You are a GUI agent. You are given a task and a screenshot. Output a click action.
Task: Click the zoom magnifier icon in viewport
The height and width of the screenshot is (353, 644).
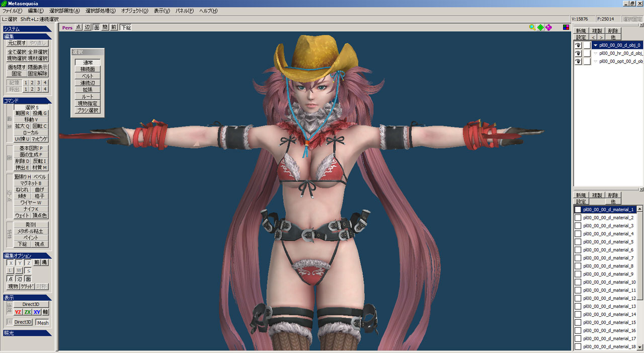[532, 28]
